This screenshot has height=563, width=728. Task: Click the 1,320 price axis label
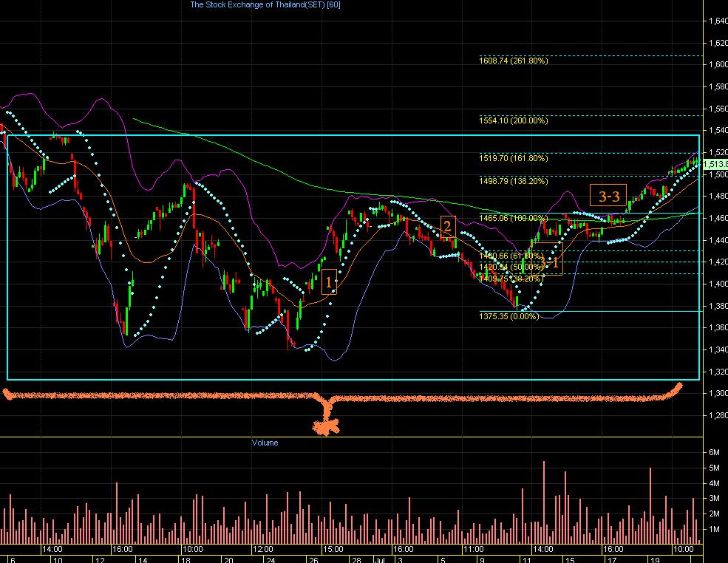point(718,372)
